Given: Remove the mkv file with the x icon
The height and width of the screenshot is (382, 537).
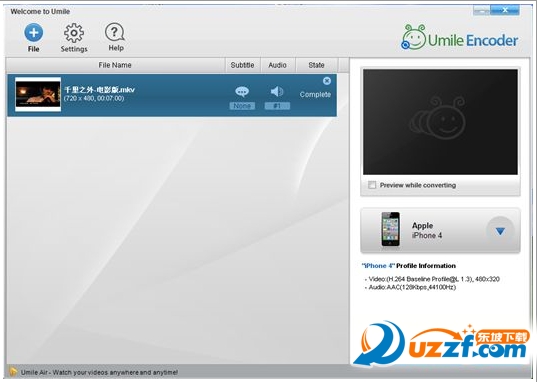Looking at the screenshot, I should (327, 81).
